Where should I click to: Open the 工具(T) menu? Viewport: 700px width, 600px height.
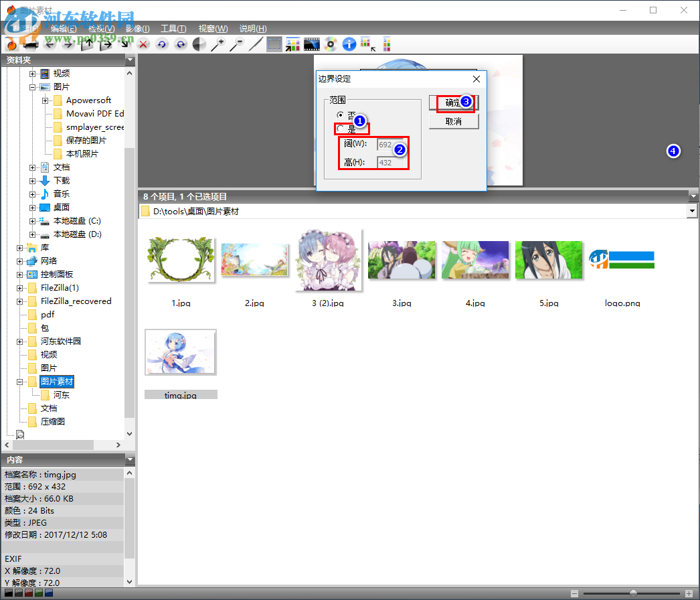click(x=173, y=29)
